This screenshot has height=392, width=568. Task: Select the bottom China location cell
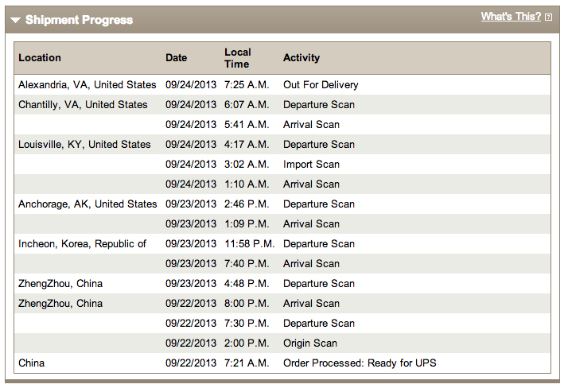pos(32,363)
